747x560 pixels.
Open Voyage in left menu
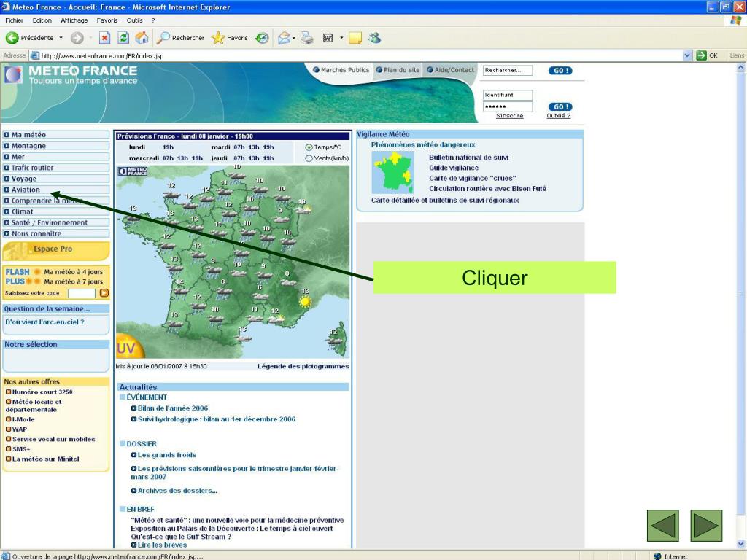[x=56, y=179]
